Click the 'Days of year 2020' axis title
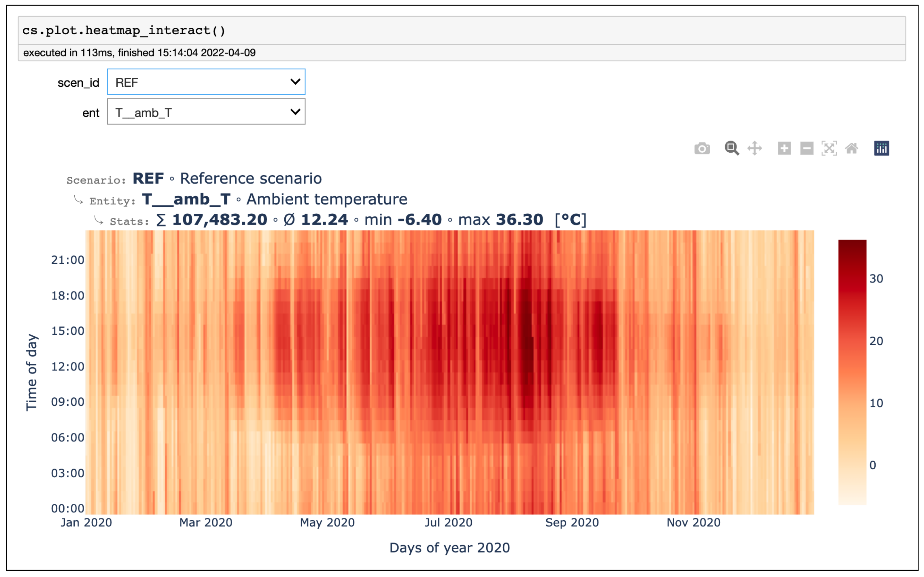 click(x=449, y=548)
